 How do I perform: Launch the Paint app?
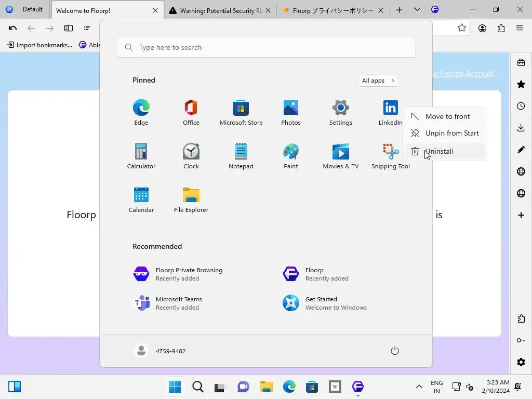tap(291, 156)
